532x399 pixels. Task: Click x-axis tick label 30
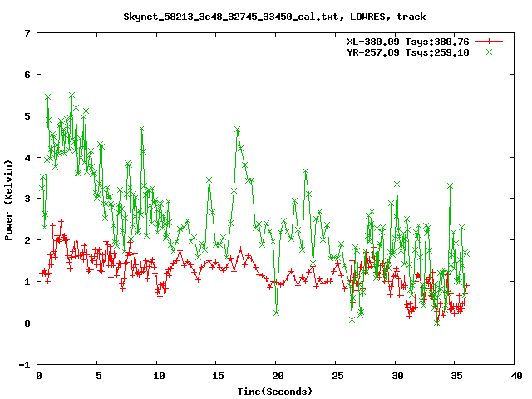397,376
